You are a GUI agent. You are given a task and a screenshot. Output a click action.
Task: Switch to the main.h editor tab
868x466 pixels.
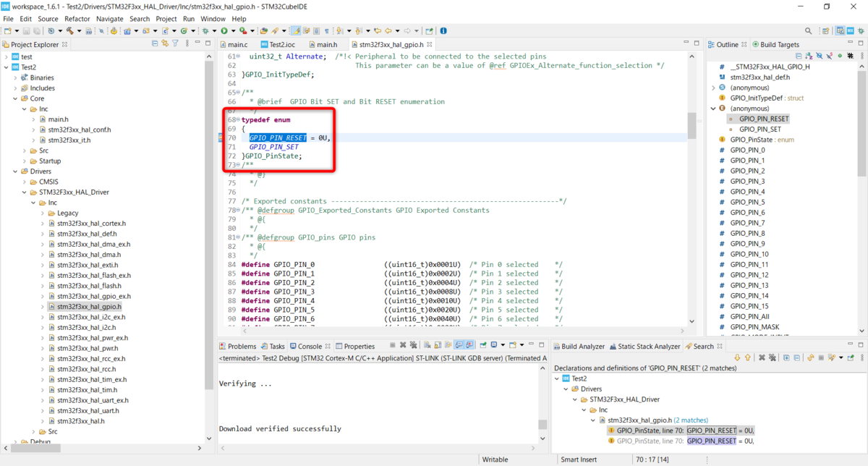pos(323,45)
